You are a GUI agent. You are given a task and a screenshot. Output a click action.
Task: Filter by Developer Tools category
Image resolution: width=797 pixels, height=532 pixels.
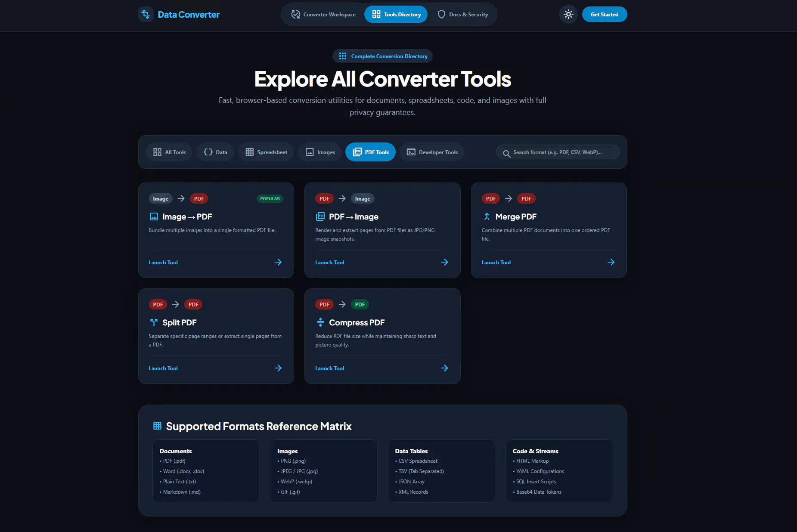432,152
